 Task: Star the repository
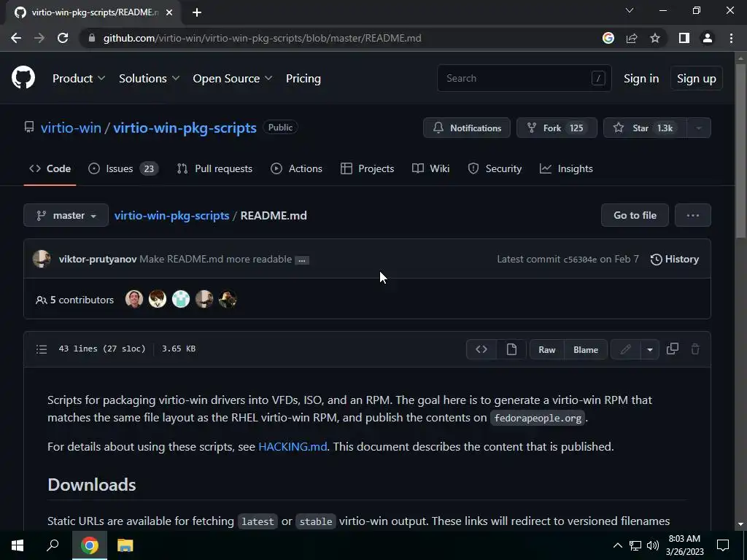pyautogui.click(x=645, y=128)
